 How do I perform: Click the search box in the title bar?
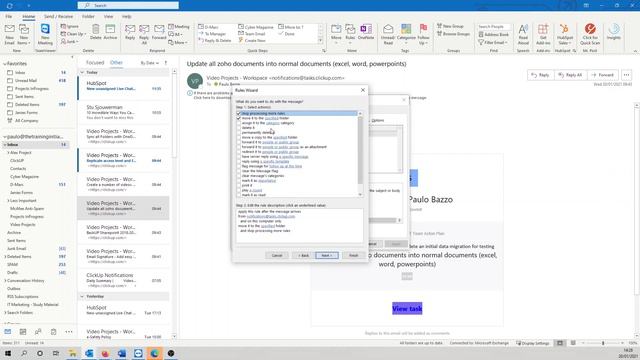128,5
